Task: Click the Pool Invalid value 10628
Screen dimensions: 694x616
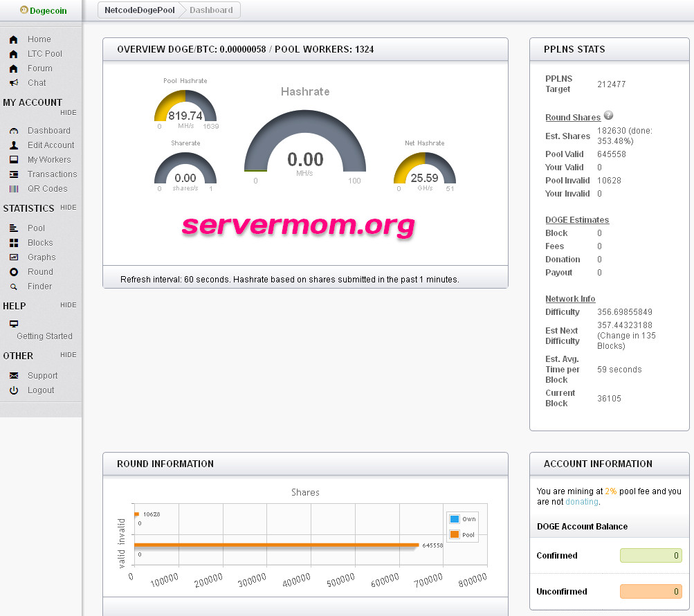Action: (x=609, y=181)
